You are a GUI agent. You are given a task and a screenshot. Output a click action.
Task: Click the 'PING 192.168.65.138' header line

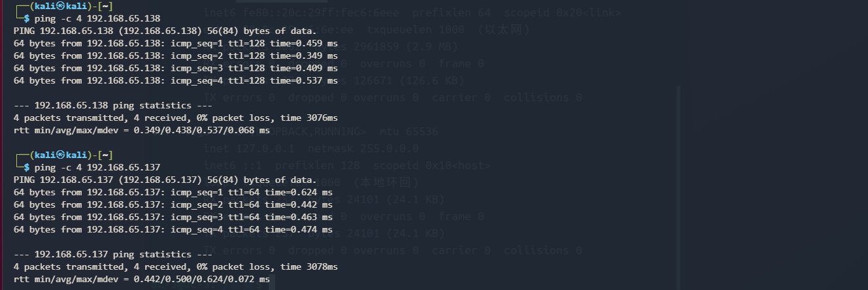click(164, 31)
